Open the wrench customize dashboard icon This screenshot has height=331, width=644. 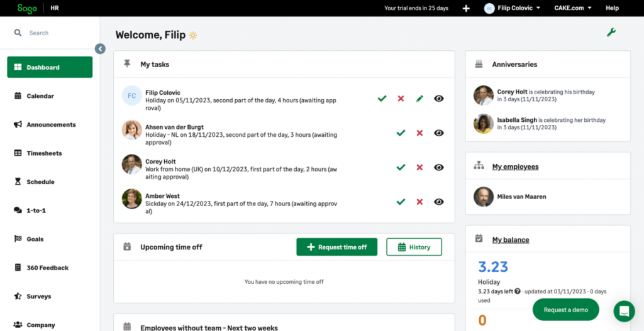[x=611, y=33]
